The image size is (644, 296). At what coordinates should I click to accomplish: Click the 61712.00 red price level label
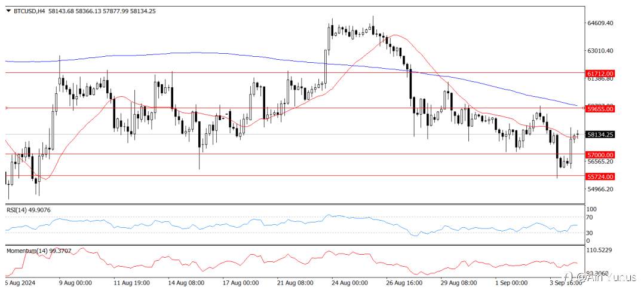pos(600,73)
